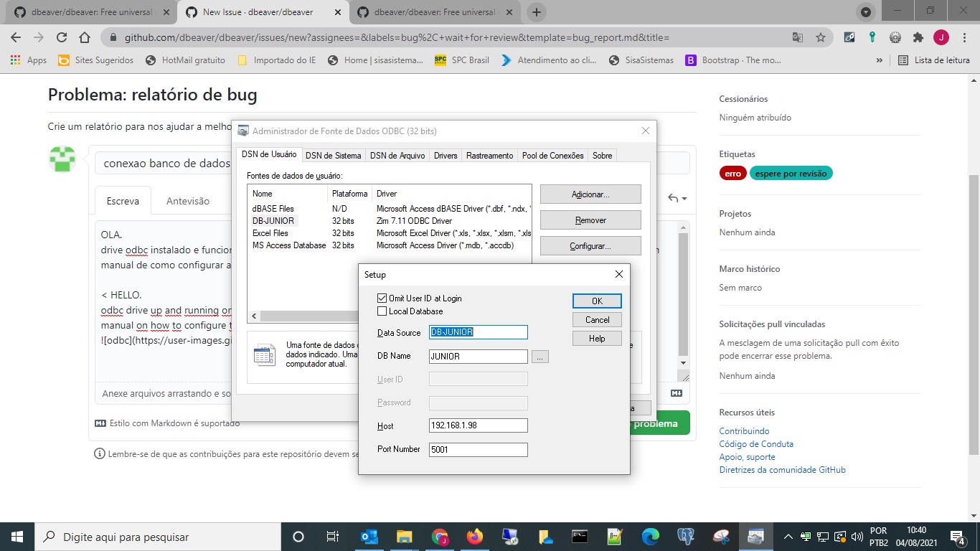Click the Port Number input field
Screen dimensions: 980x551
click(x=479, y=450)
